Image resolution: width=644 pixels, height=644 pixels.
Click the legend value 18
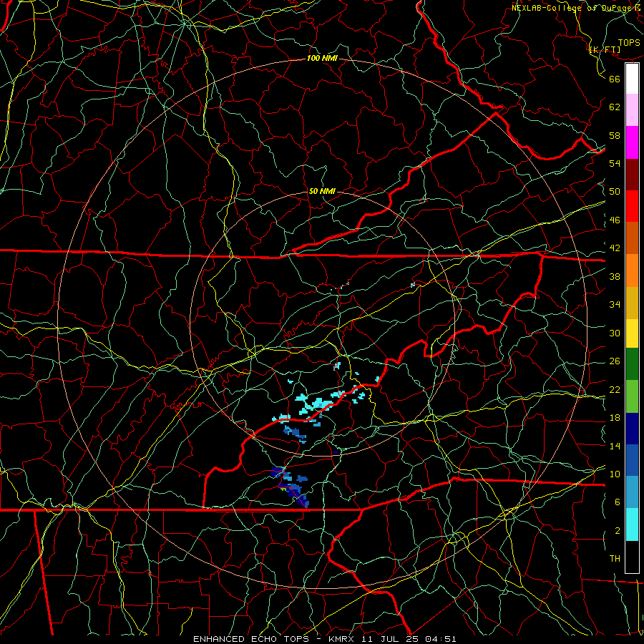(615, 418)
